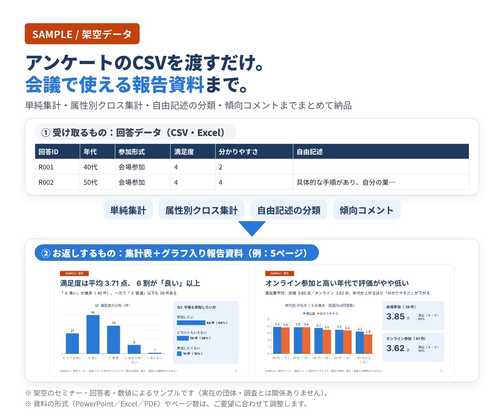Screen dimensions: 504x420
Task: Click the tallest chart bar labeled 40
Action: [x=93, y=334]
